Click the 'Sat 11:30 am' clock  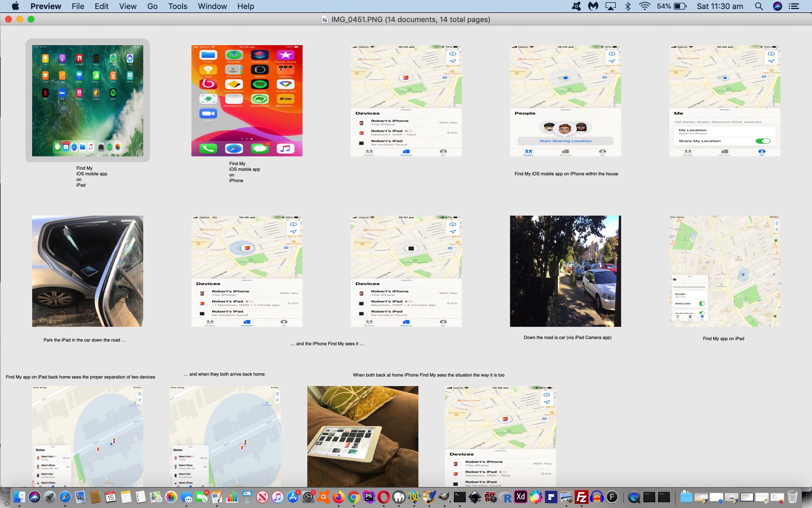720,6
